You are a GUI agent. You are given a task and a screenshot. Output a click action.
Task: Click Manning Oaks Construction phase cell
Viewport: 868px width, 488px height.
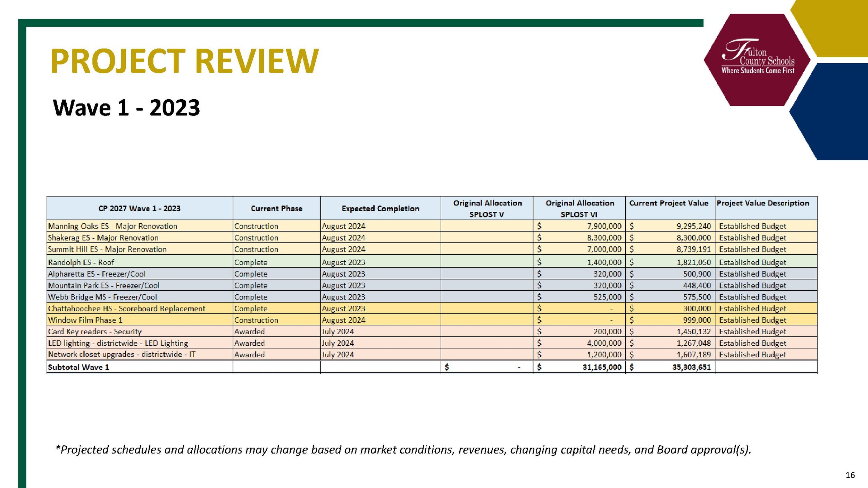click(x=276, y=226)
